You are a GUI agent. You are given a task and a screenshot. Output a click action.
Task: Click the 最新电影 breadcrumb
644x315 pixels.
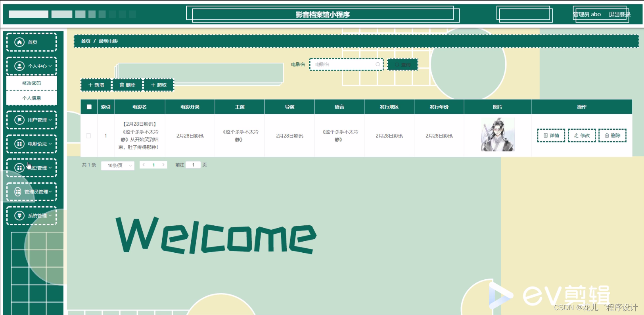[x=108, y=41]
